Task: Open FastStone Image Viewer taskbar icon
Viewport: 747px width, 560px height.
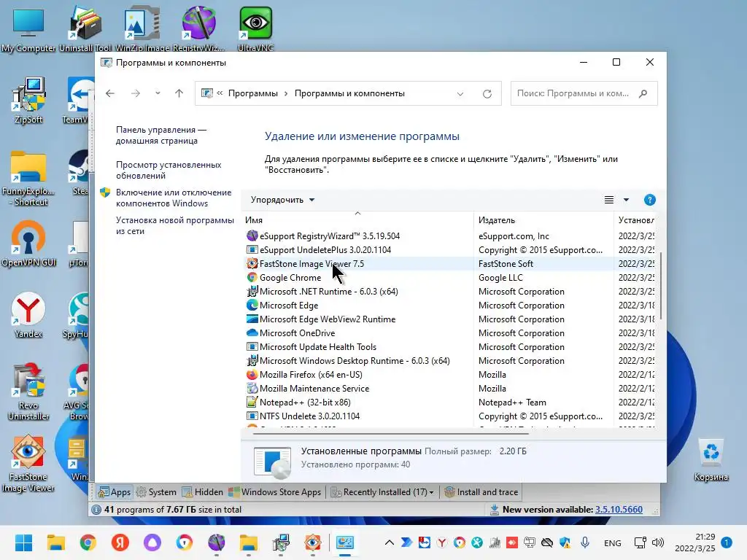Action: click(x=312, y=542)
